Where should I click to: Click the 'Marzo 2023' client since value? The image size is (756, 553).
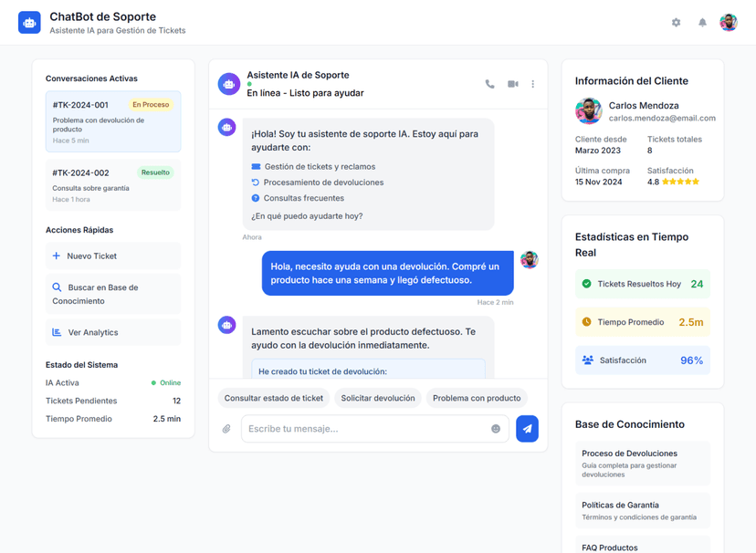(598, 151)
